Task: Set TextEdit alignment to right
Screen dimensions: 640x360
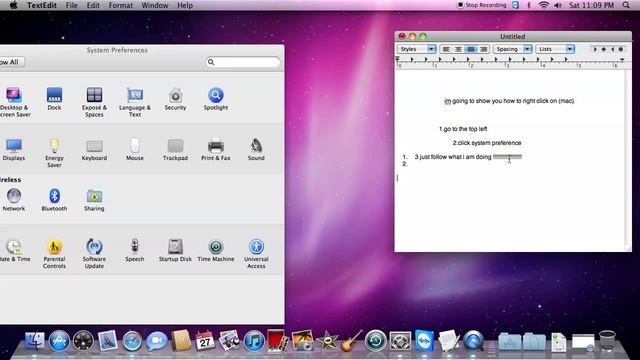Action: click(x=483, y=49)
